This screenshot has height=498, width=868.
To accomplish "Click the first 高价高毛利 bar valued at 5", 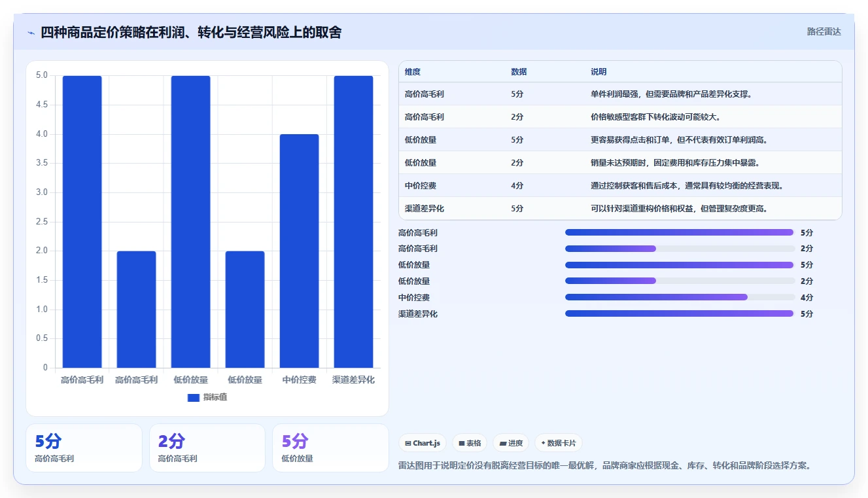I will (82, 222).
